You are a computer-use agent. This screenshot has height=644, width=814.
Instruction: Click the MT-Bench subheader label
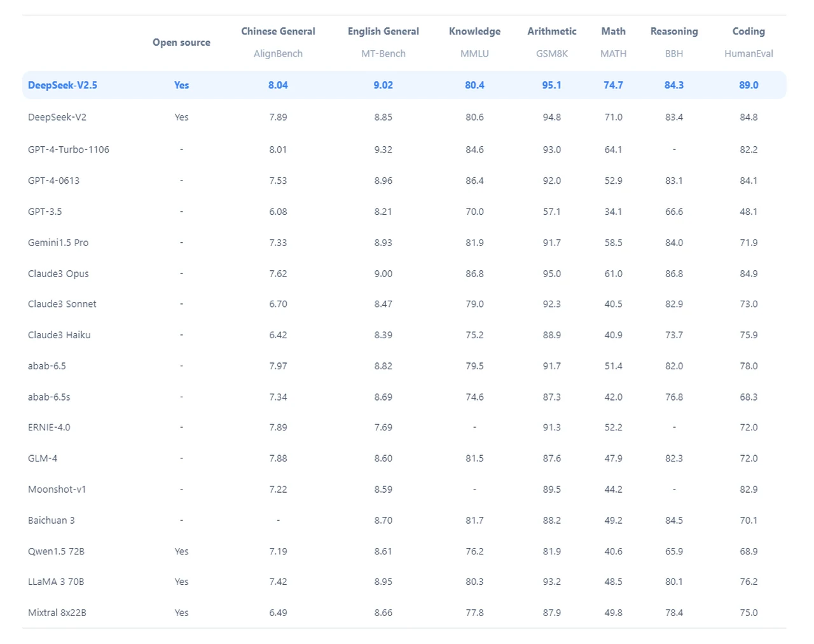tap(383, 54)
